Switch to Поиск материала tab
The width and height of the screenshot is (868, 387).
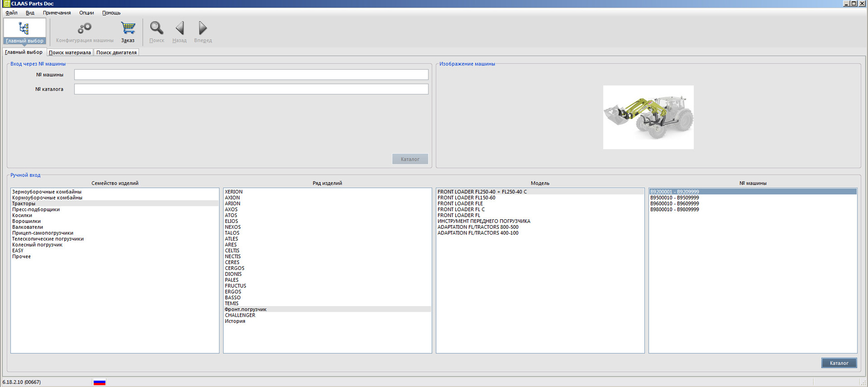point(70,53)
